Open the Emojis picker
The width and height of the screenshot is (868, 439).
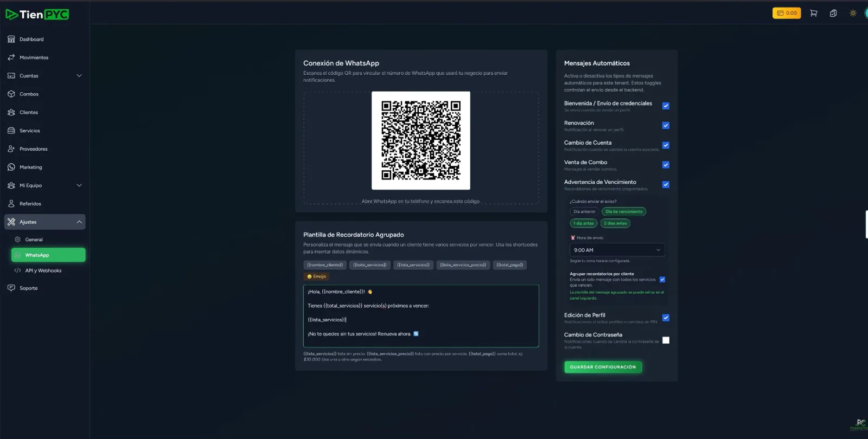pyautogui.click(x=317, y=276)
